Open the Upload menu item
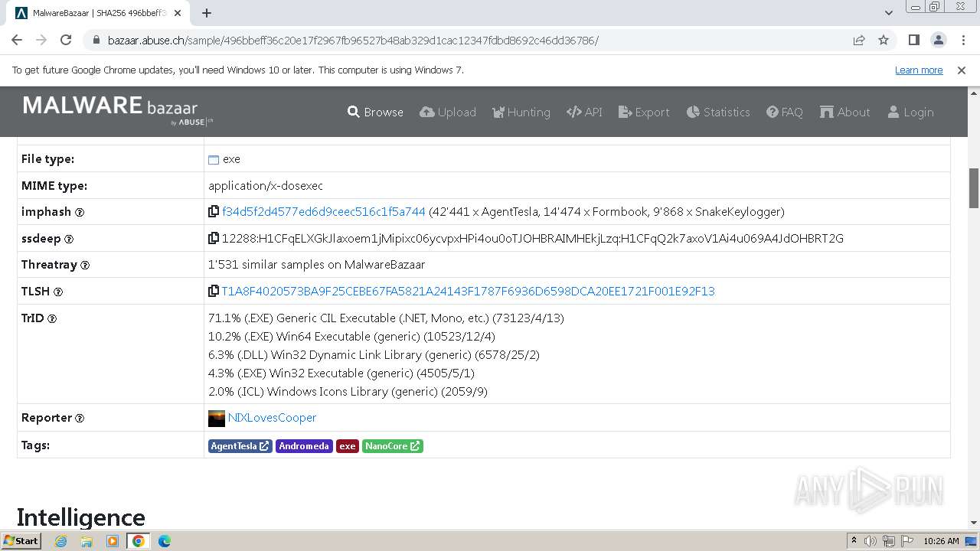This screenshot has width=980, height=551. pos(448,112)
